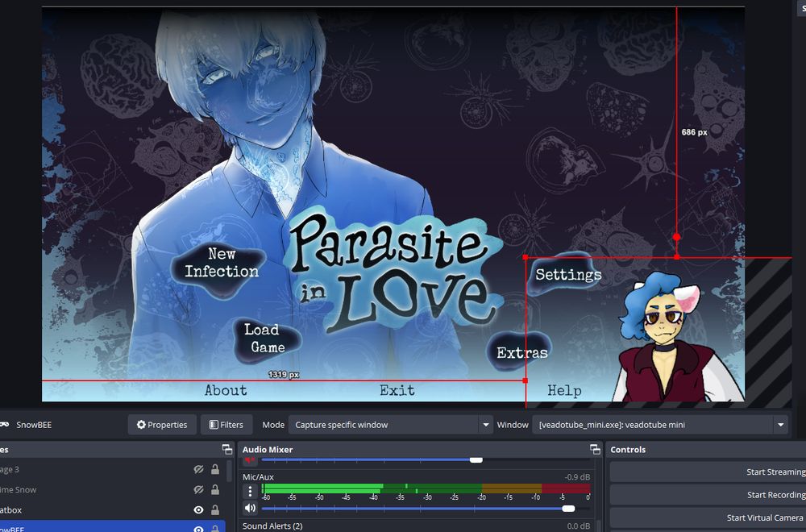Toggle lock on the 'atbox' source
806x532 pixels.
tap(215, 510)
